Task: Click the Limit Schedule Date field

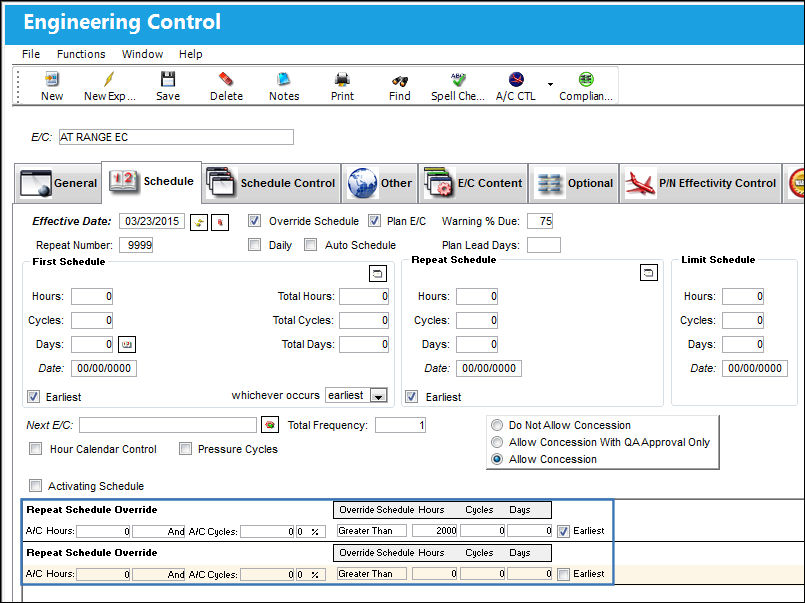Action: (755, 368)
